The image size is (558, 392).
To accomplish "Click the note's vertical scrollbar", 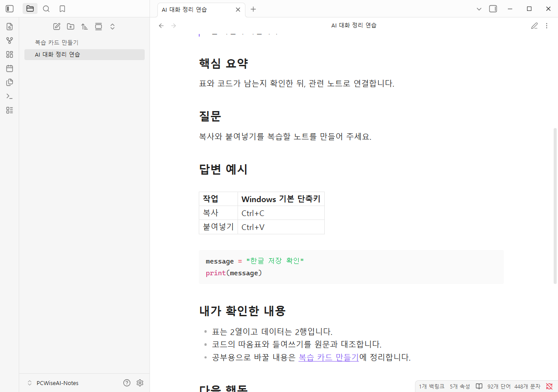I will click(555, 206).
